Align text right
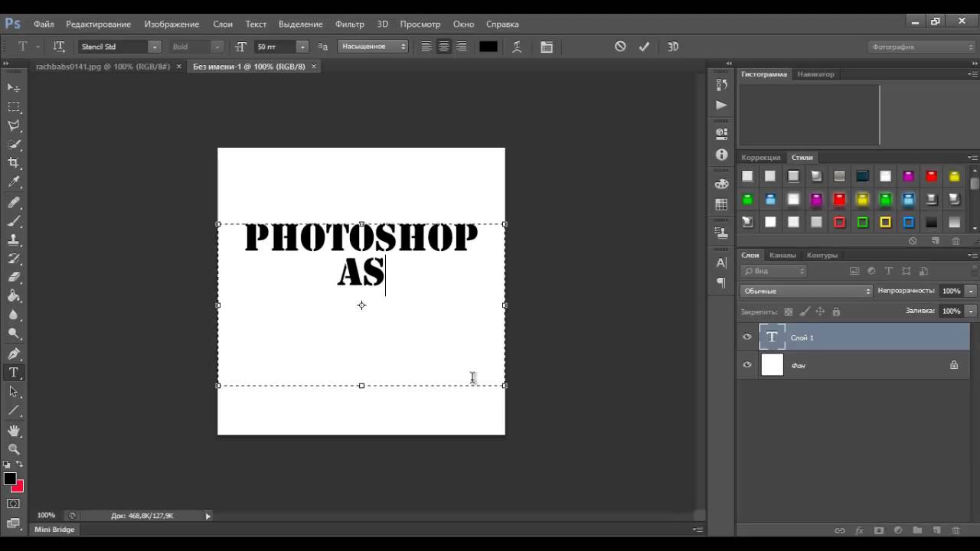The image size is (980, 551). point(462,47)
